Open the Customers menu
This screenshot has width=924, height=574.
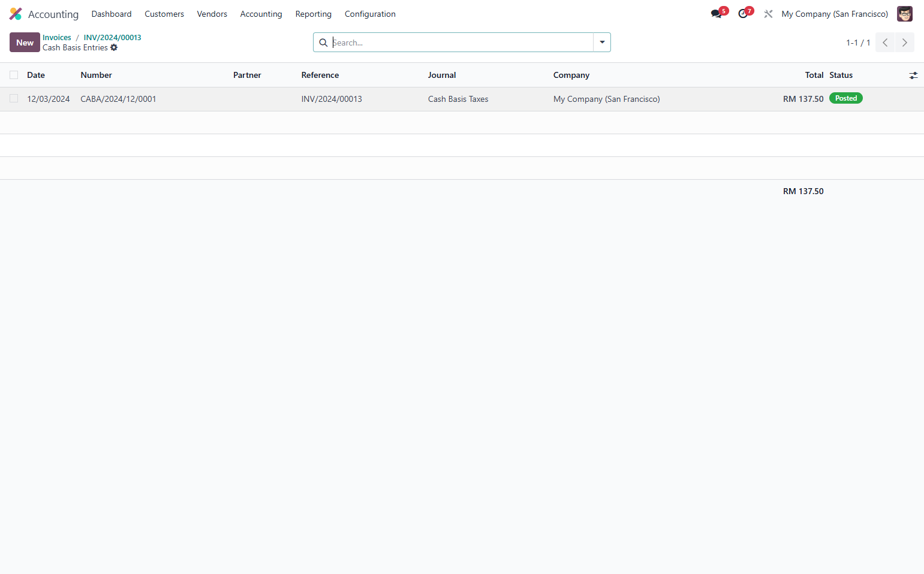click(x=164, y=14)
